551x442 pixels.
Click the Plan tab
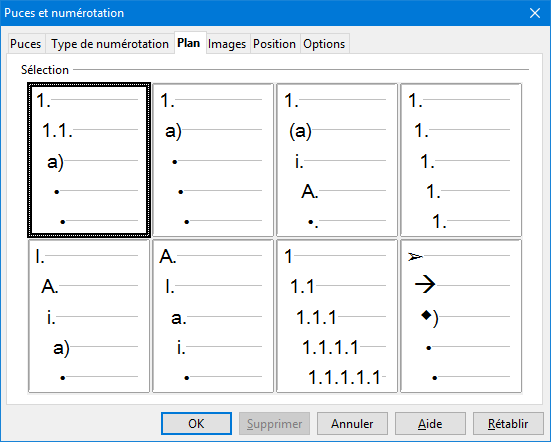189,43
